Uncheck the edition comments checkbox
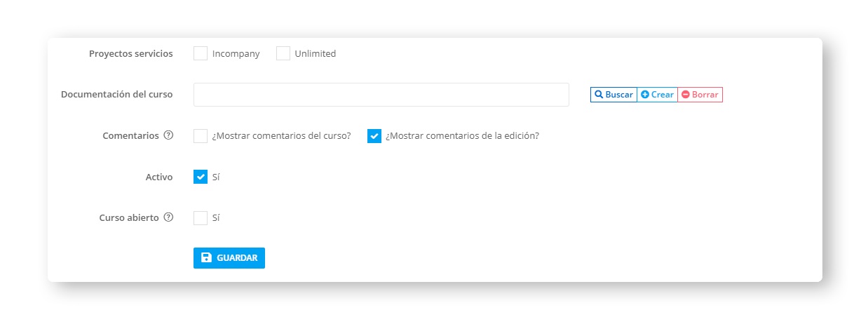Screen dimensions: 868x324 click(374, 136)
